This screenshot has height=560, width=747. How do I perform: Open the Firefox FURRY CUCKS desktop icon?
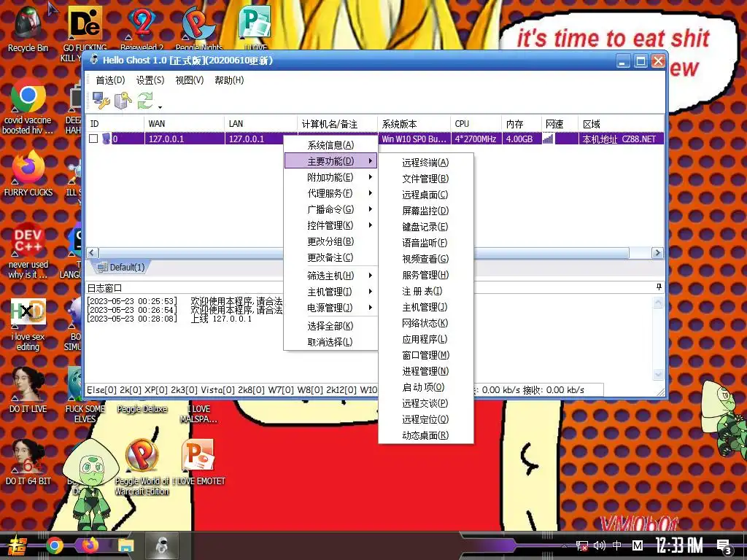(28, 174)
